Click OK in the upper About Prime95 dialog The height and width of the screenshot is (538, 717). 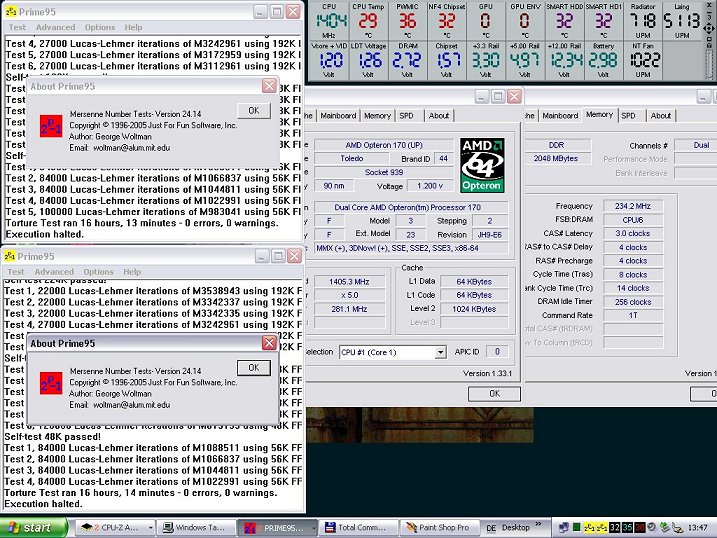254,111
